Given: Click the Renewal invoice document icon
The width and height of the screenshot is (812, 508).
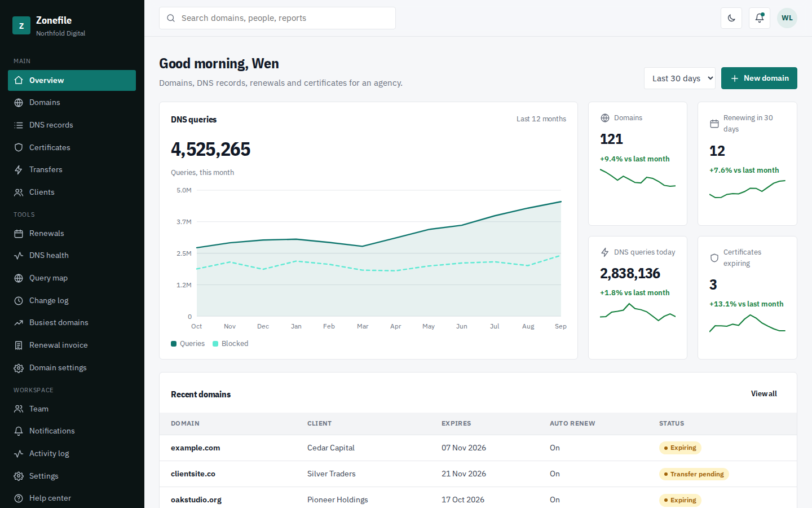Looking at the screenshot, I should [x=19, y=345].
